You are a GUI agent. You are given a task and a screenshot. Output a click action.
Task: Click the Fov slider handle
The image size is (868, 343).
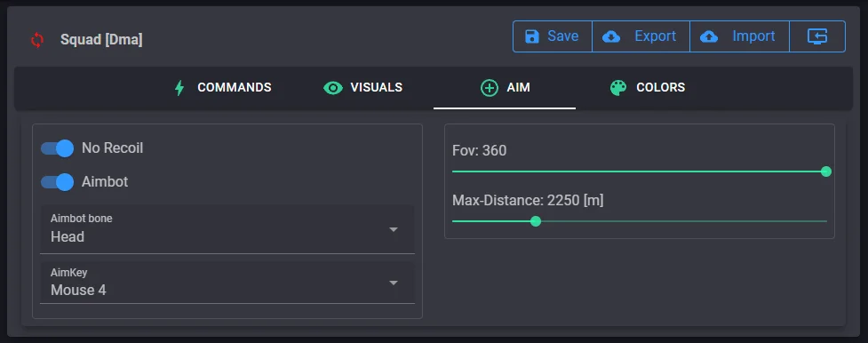coord(826,171)
